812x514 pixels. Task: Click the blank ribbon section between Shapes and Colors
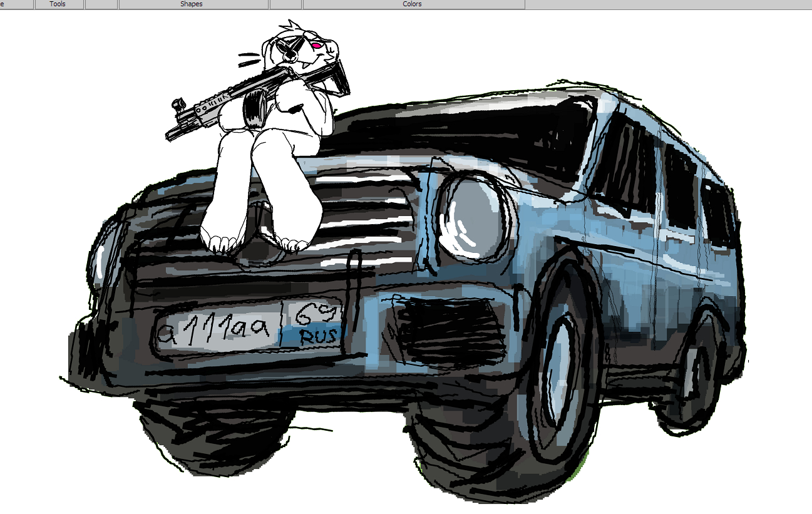[285, 4]
